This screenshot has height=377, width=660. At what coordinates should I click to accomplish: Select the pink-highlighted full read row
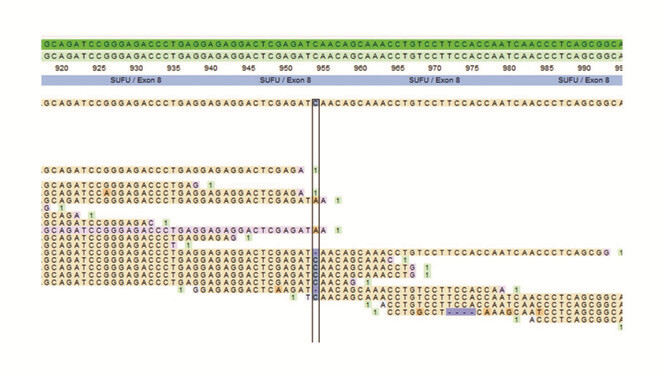pos(185,230)
